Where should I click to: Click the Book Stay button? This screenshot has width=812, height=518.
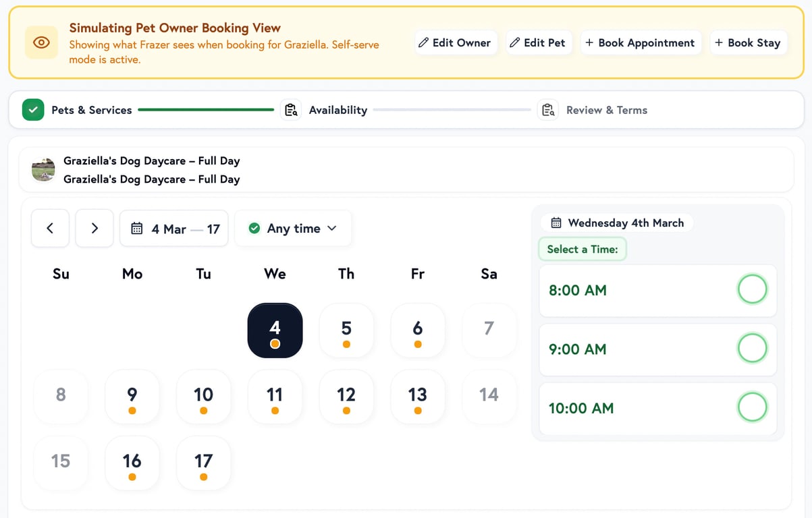point(748,42)
